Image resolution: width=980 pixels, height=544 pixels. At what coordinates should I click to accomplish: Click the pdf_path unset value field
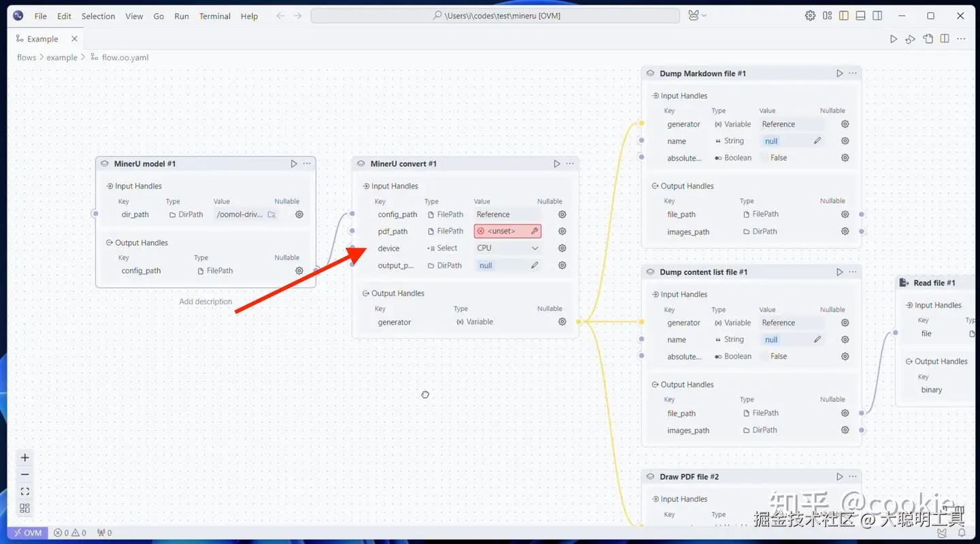[x=508, y=231]
